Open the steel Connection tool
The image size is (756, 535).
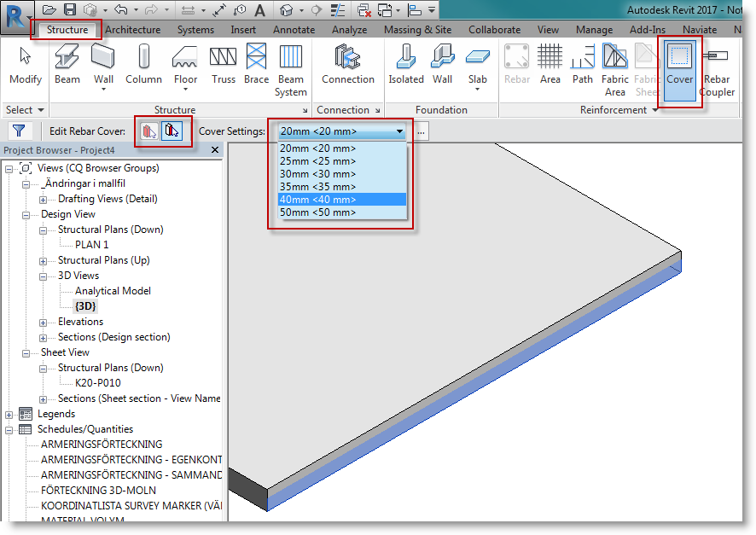point(348,64)
